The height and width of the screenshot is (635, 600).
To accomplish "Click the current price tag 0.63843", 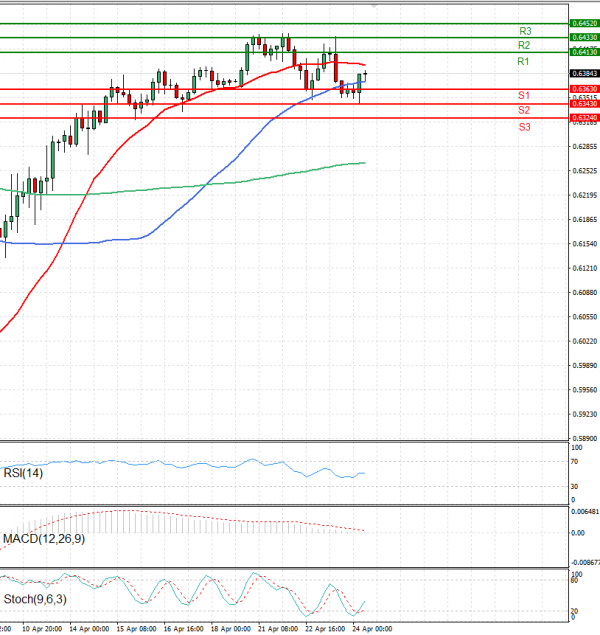I will 585,74.
